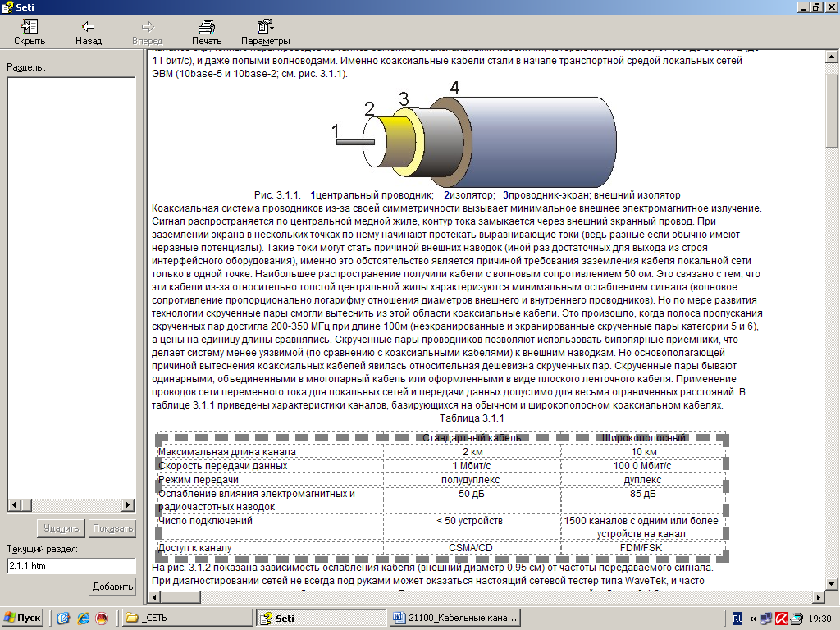840x630 pixels.
Task: Click the tray icon next to the clock
Action: [797, 619]
